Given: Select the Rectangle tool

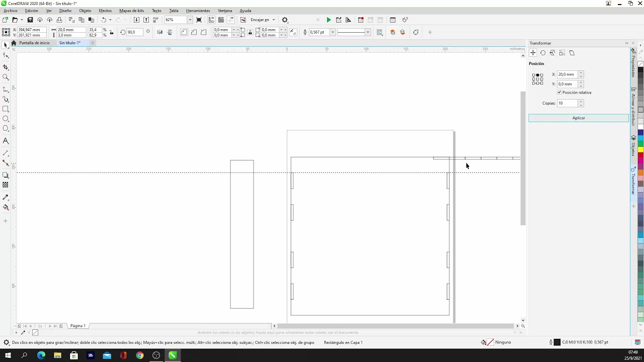Looking at the screenshot, I should click(6, 109).
